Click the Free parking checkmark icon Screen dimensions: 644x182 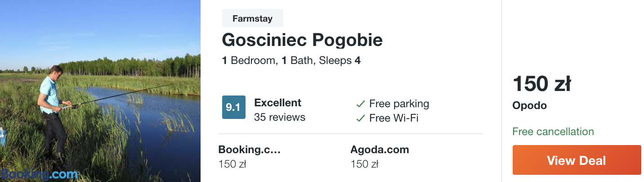click(360, 104)
